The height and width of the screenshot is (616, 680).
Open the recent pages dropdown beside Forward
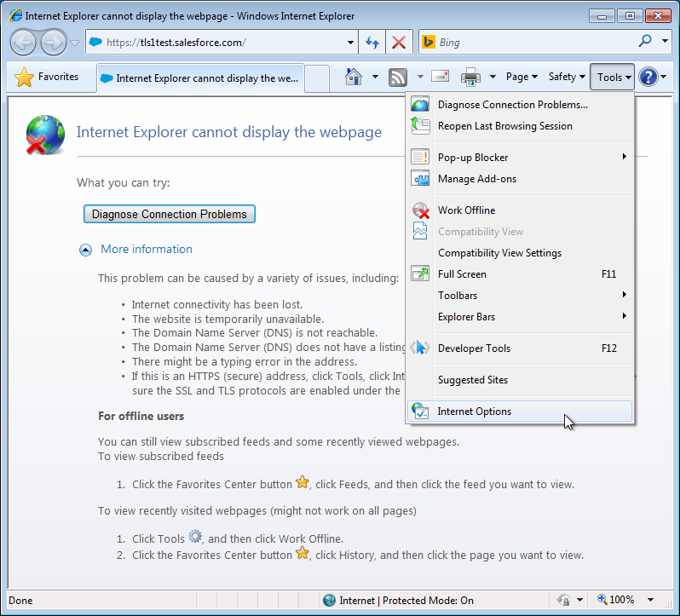(x=75, y=43)
